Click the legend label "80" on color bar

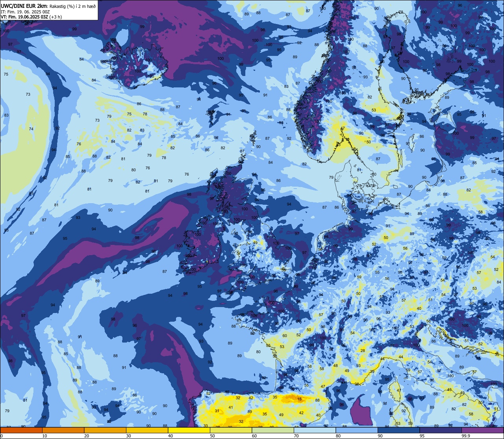tap(338, 436)
